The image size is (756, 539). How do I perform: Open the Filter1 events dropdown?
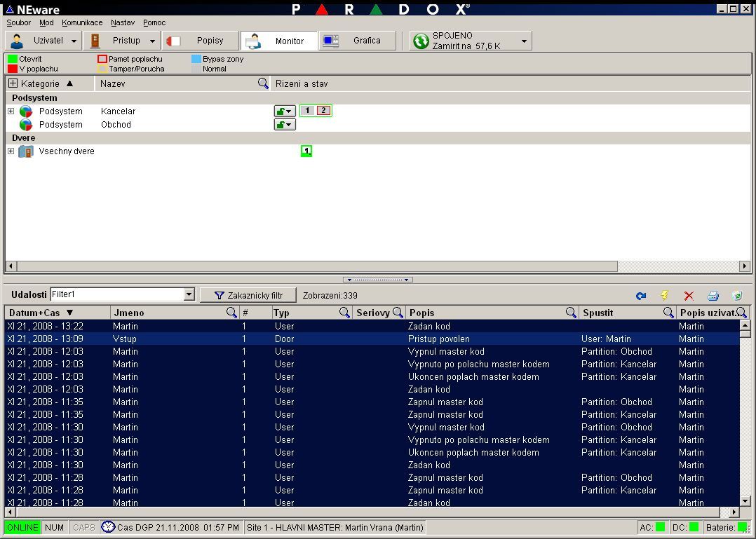pos(189,295)
